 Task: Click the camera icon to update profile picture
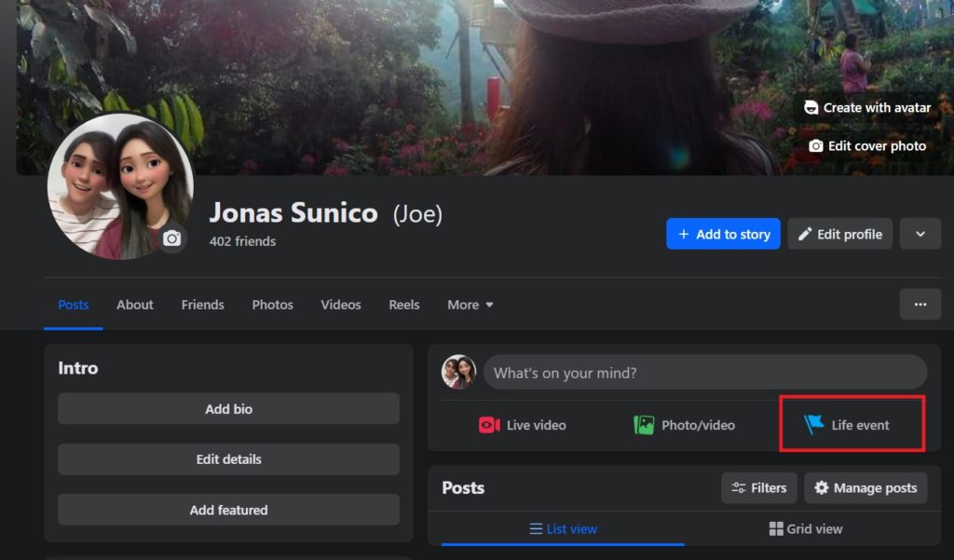click(172, 239)
